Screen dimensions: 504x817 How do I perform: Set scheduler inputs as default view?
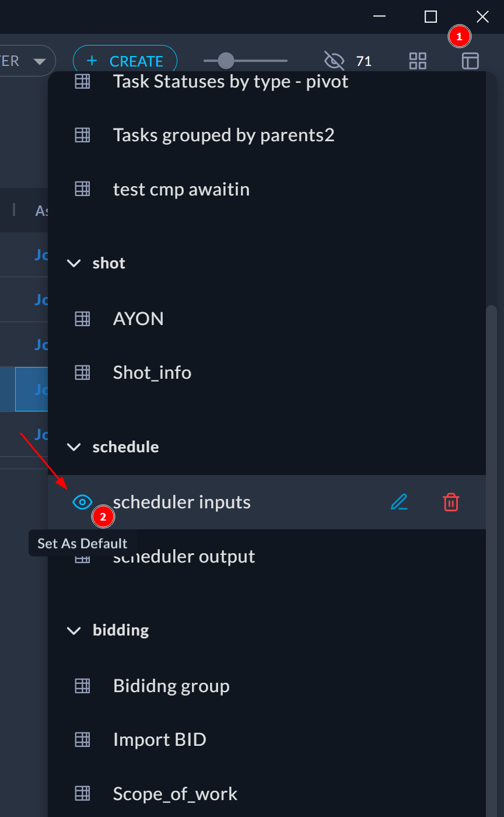point(83,502)
